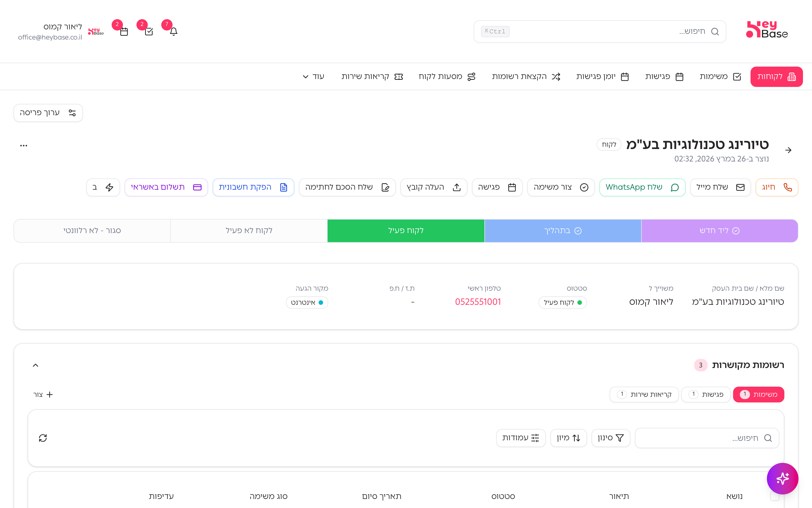Set pipeline stage to בתהליך
The height and width of the screenshot is (508, 812).
[563, 231]
